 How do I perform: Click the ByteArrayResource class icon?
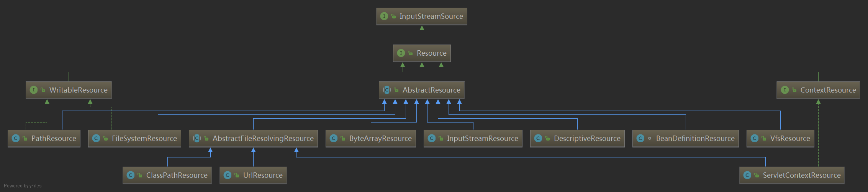pos(333,138)
